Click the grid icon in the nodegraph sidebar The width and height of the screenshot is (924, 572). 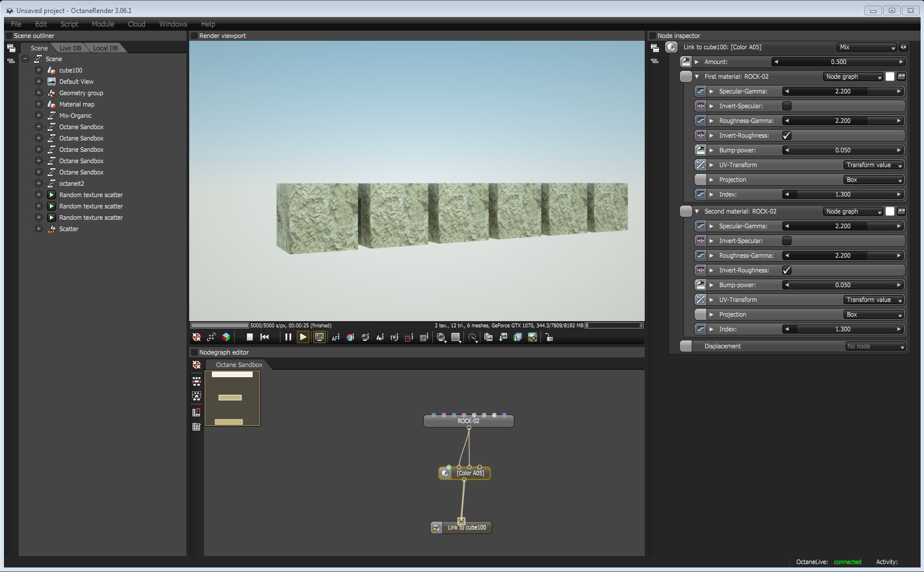point(197,427)
